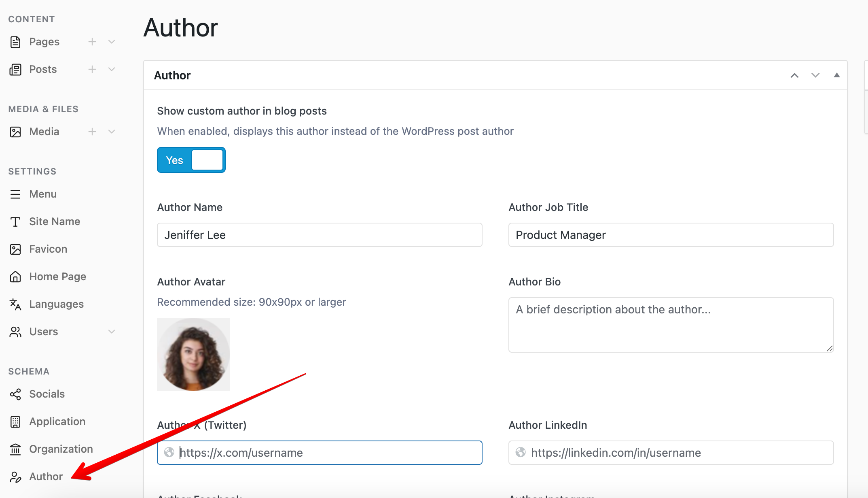This screenshot has width=868, height=498.
Task: Click the Socials share icon
Action: click(x=15, y=394)
